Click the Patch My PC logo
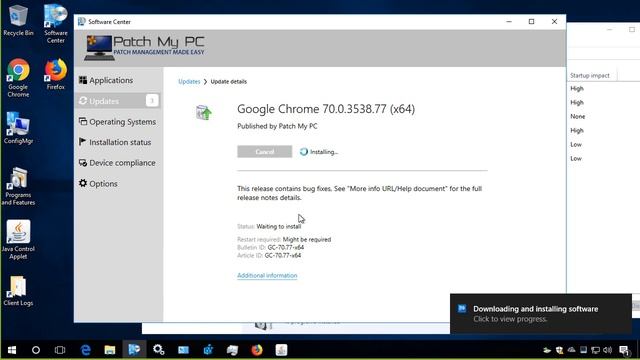The width and height of the screenshot is (640, 360). [144, 48]
